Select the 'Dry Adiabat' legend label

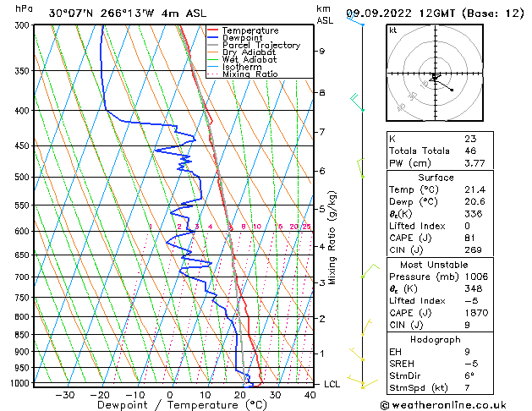click(x=249, y=52)
